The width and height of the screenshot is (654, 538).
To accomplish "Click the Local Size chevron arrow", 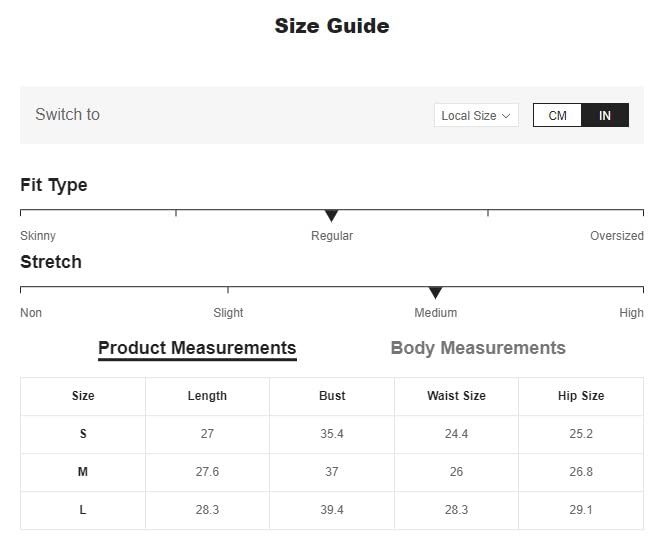I will point(506,116).
